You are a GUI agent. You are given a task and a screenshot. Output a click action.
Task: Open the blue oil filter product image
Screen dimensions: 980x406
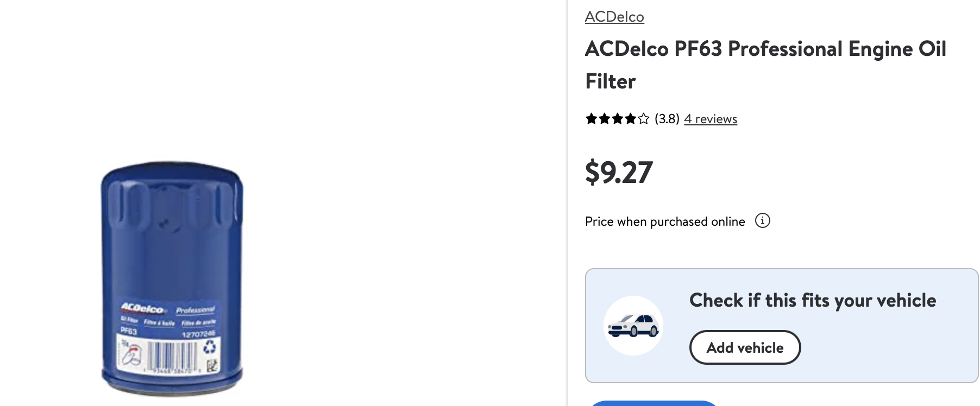click(172, 278)
